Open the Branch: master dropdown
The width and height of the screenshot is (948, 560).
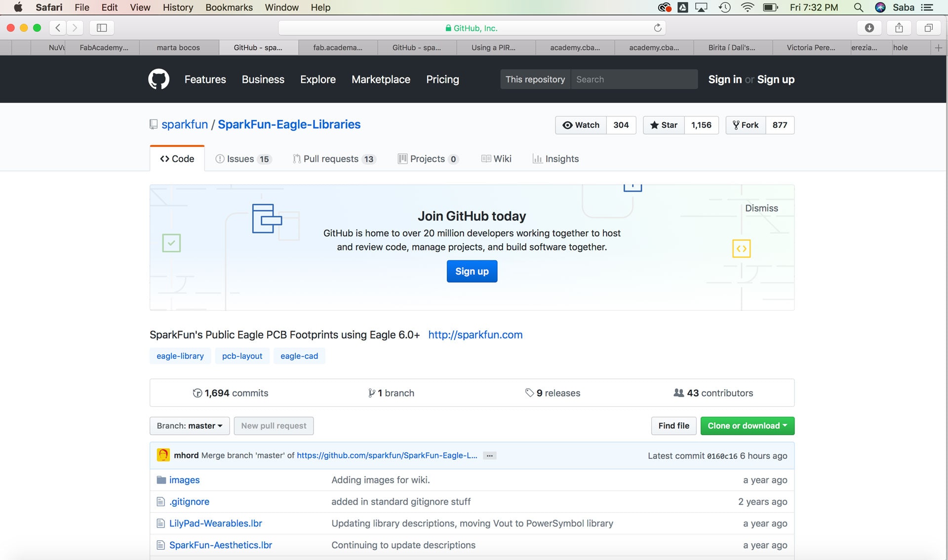coord(190,425)
